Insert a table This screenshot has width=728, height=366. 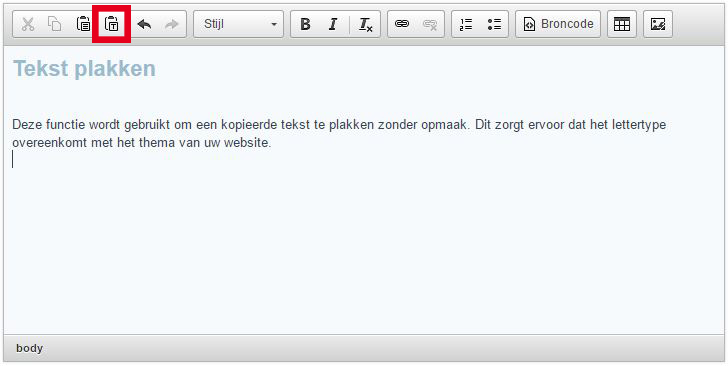tap(622, 24)
